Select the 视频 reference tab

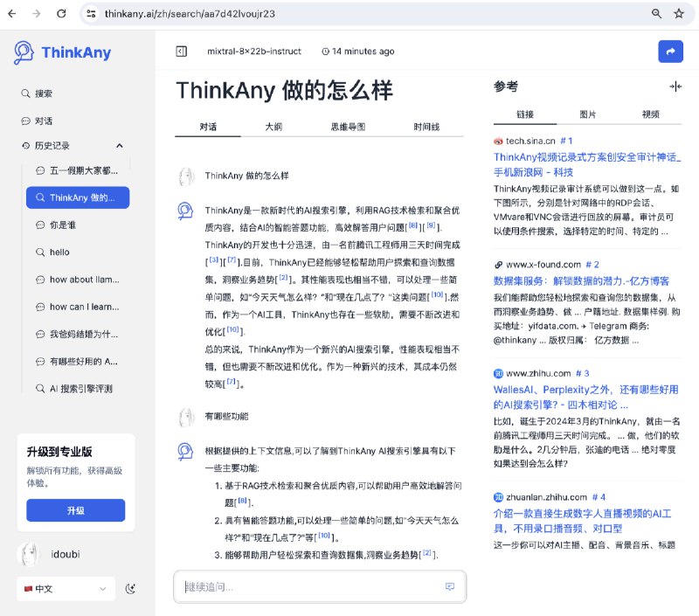pos(650,114)
